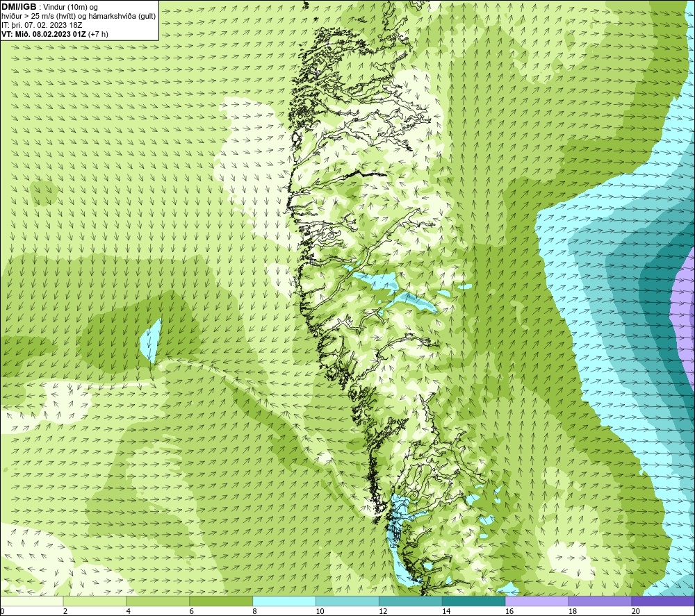The height and width of the screenshot is (616, 695).
Task: Click the above-20 m/s deep purple swatch
Action: click(x=663, y=601)
